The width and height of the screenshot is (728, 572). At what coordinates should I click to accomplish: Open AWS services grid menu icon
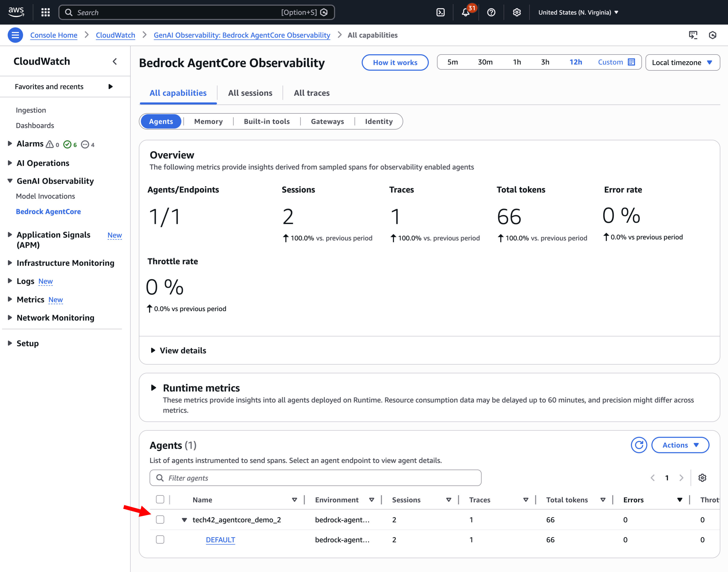(x=46, y=12)
